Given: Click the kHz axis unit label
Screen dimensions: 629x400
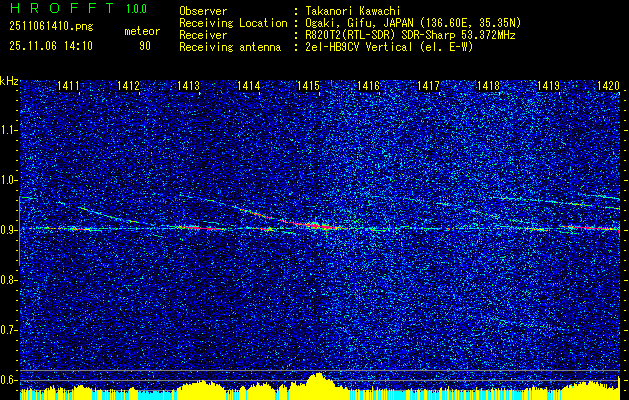Looking at the screenshot, I should tap(9, 81).
